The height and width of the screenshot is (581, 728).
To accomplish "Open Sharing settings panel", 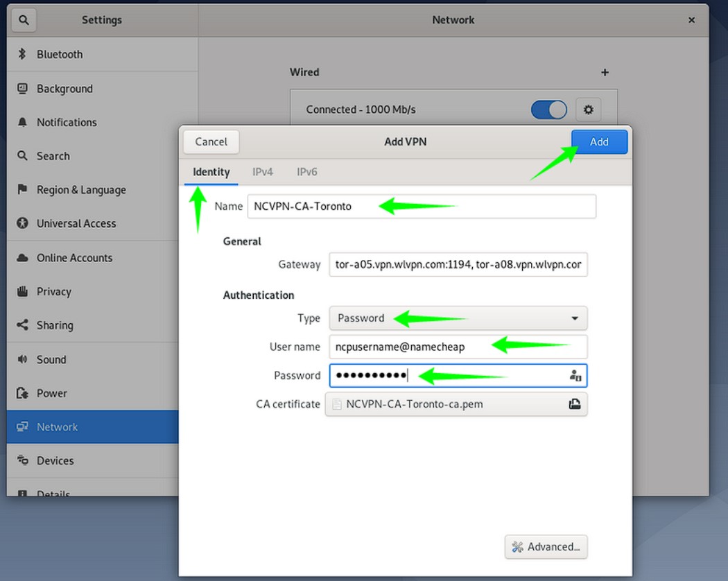I will tap(93, 325).
